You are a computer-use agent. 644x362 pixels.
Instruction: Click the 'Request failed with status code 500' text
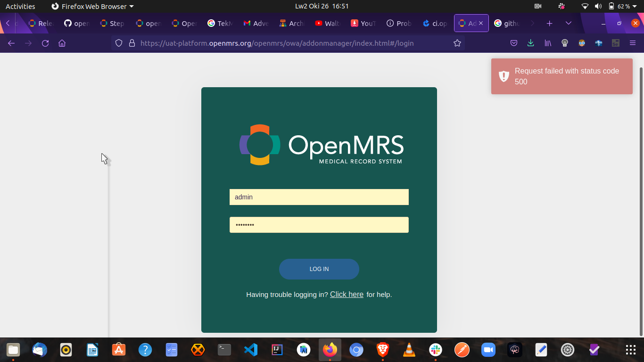tap(567, 76)
